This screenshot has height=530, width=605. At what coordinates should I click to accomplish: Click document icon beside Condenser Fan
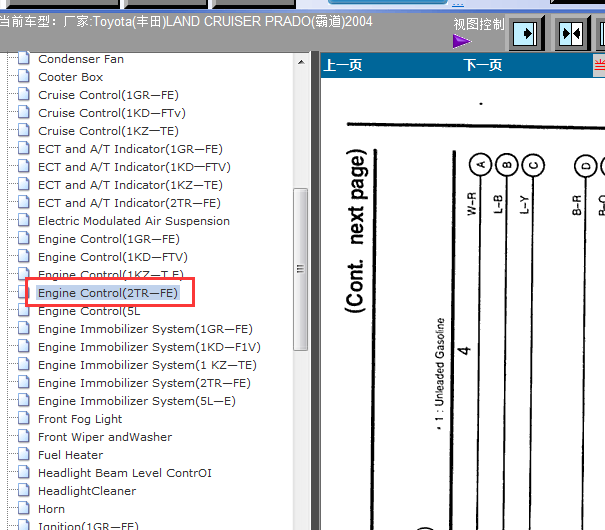[x=24, y=58]
